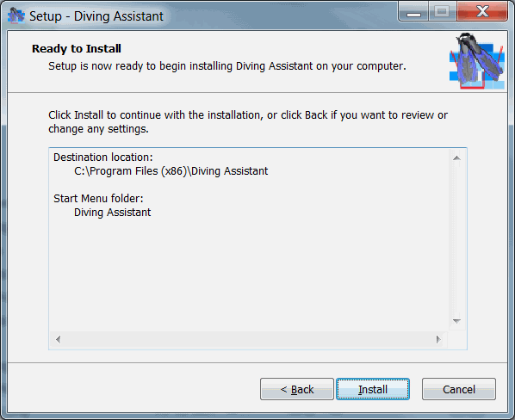The width and height of the screenshot is (515, 420).
Task: Minimize the setup window
Action: (x=413, y=12)
